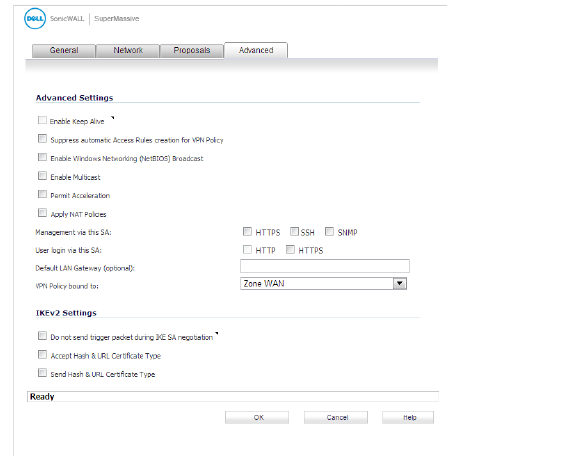576x463 pixels.
Task: Allow HTTPS management via this SA
Action: coord(247,232)
